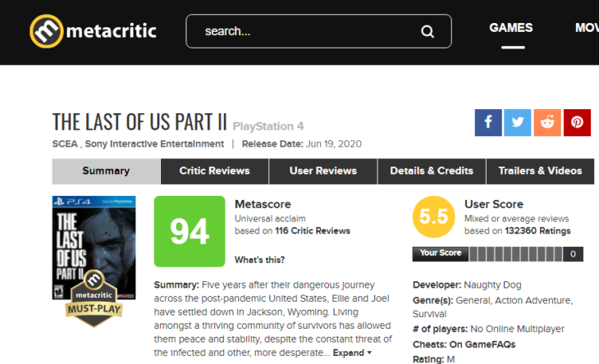Share on Pinterest icon
Image resolution: width=599 pixels, height=364 pixels.
point(577,122)
